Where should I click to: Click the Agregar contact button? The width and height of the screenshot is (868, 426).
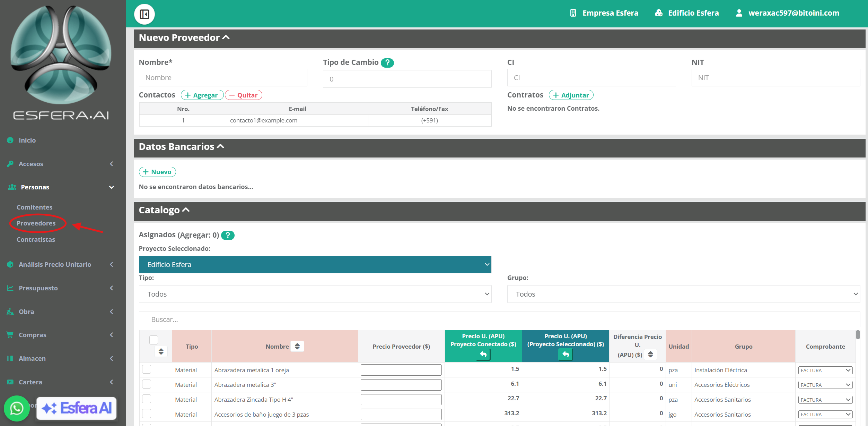pyautogui.click(x=202, y=95)
